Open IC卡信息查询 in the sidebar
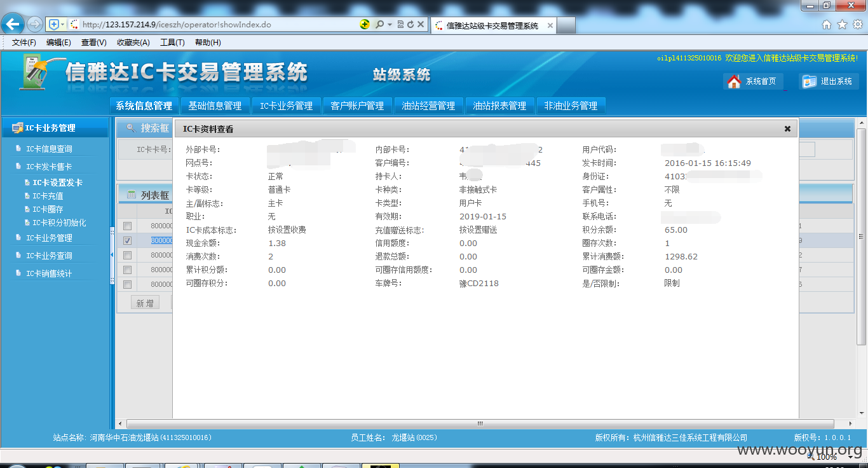 pyautogui.click(x=49, y=149)
